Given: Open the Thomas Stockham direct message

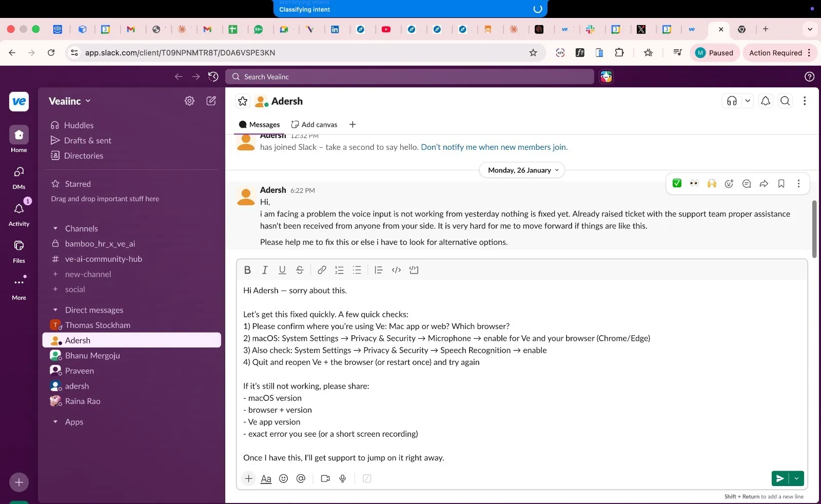Looking at the screenshot, I should pos(97,325).
